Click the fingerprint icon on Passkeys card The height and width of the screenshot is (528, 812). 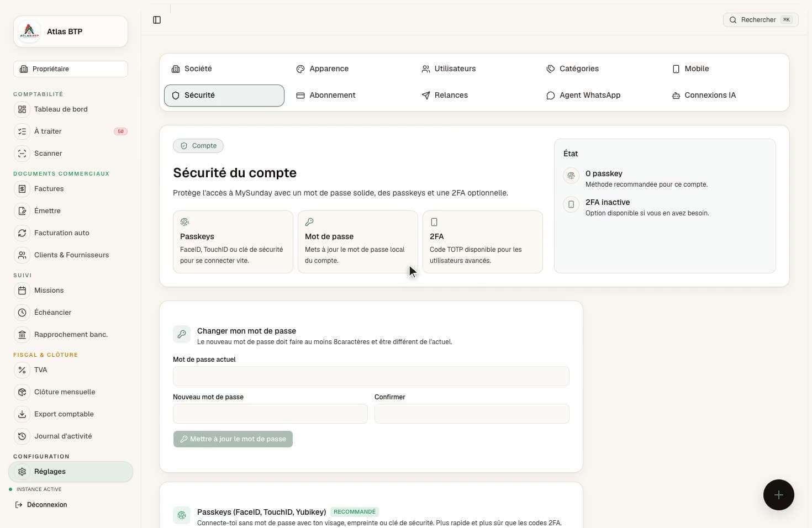[184, 222]
